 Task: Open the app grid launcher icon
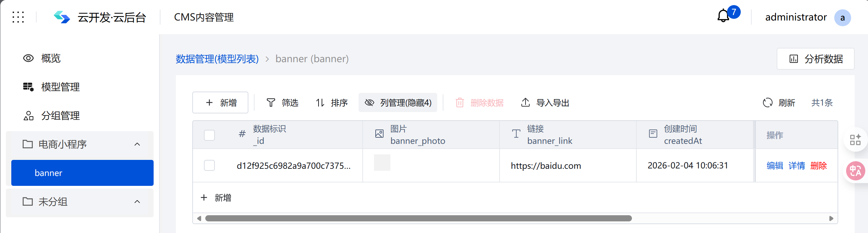coord(18,17)
